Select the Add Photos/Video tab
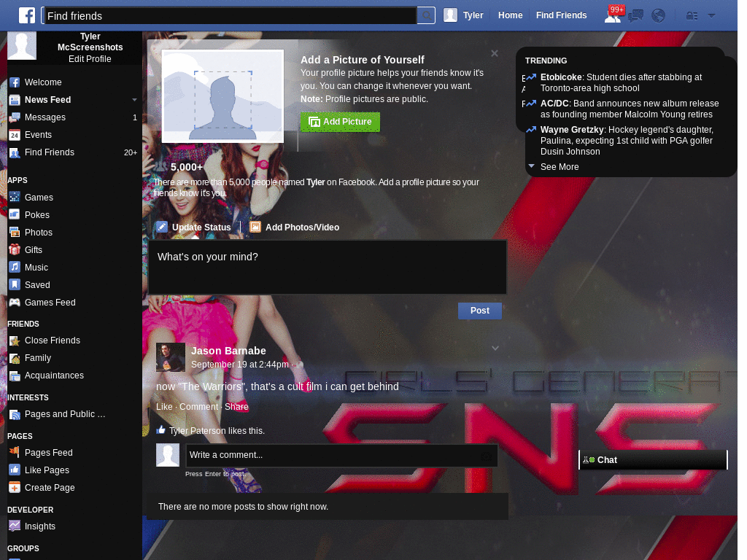747x560 pixels. pos(295,227)
